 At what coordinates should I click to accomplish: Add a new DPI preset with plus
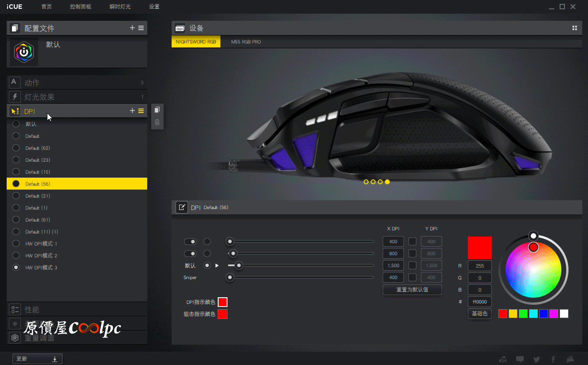point(132,111)
